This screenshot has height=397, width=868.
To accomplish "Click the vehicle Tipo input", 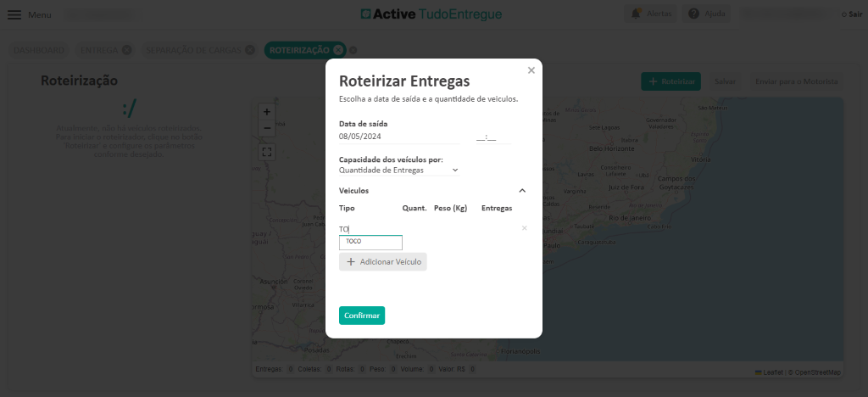I will [x=370, y=229].
